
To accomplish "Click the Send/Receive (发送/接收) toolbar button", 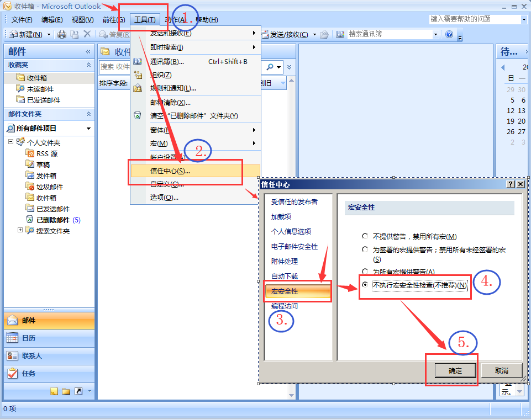I will (x=285, y=34).
